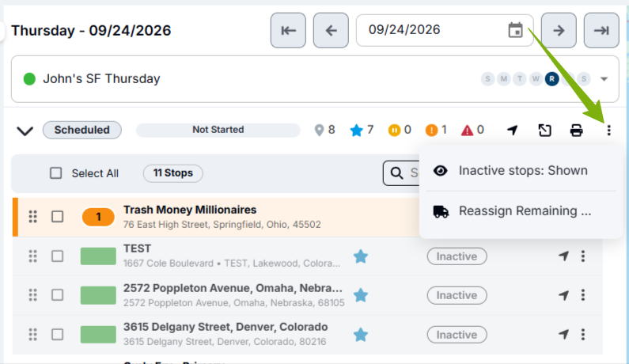The image size is (629, 364).
Task: Click the optimize route square-arrow icon
Action: click(544, 131)
